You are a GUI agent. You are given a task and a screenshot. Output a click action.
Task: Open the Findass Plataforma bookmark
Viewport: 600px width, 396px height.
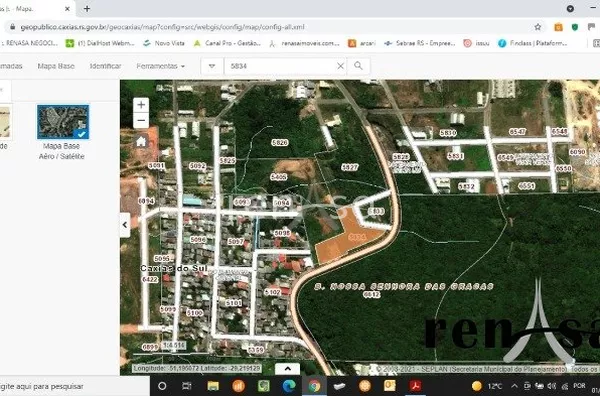(x=533, y=44)
